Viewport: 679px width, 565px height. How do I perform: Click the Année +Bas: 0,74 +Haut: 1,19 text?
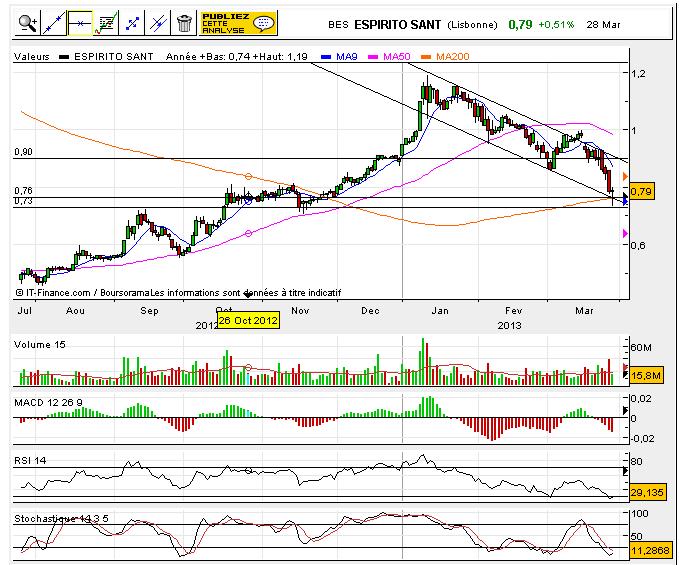237,56
